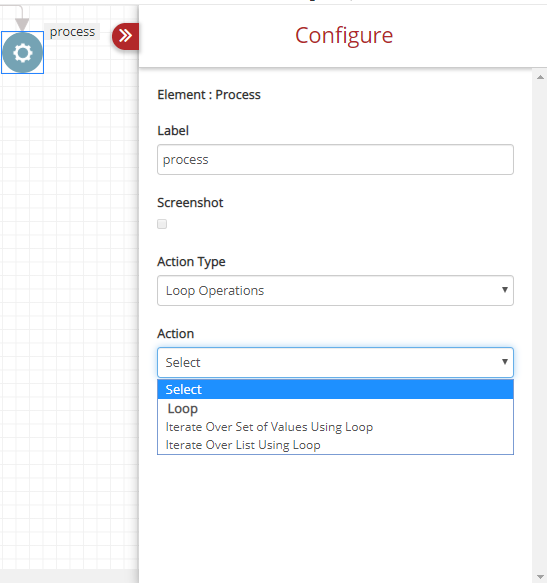Collapse the Configure panel with red chevron button
547x583 pixels.
[x=126, y=36]
